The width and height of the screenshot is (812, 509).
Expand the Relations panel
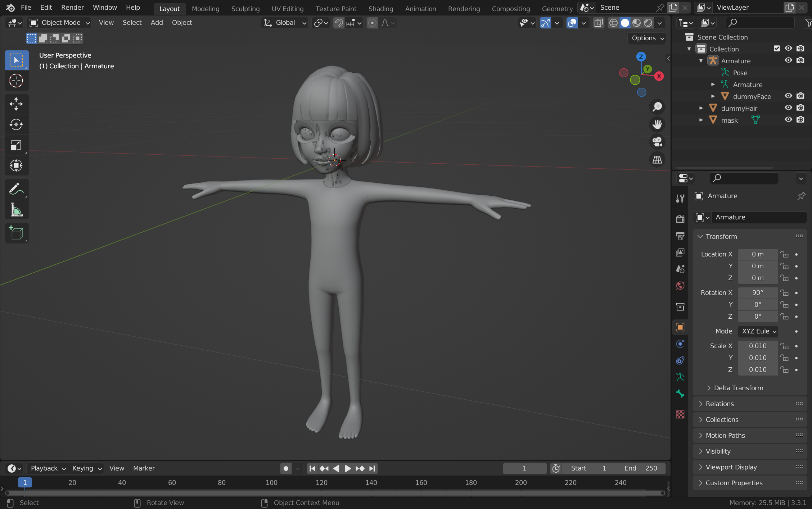click(x=720, y=404)
